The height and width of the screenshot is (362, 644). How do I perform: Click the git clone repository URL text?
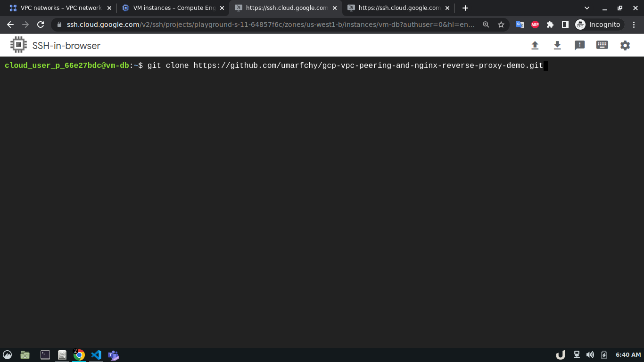[368, 66]
